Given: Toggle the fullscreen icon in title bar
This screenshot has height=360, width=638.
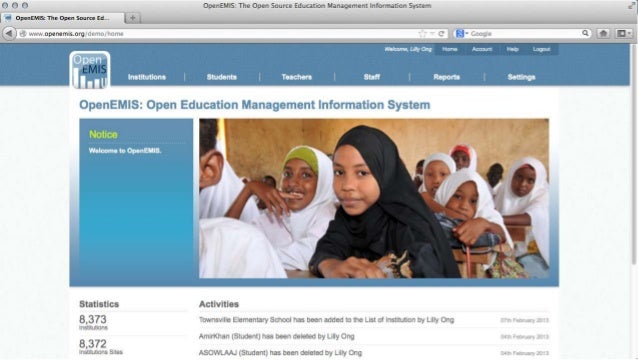Looking at the screenshot, I should [631, 5].
